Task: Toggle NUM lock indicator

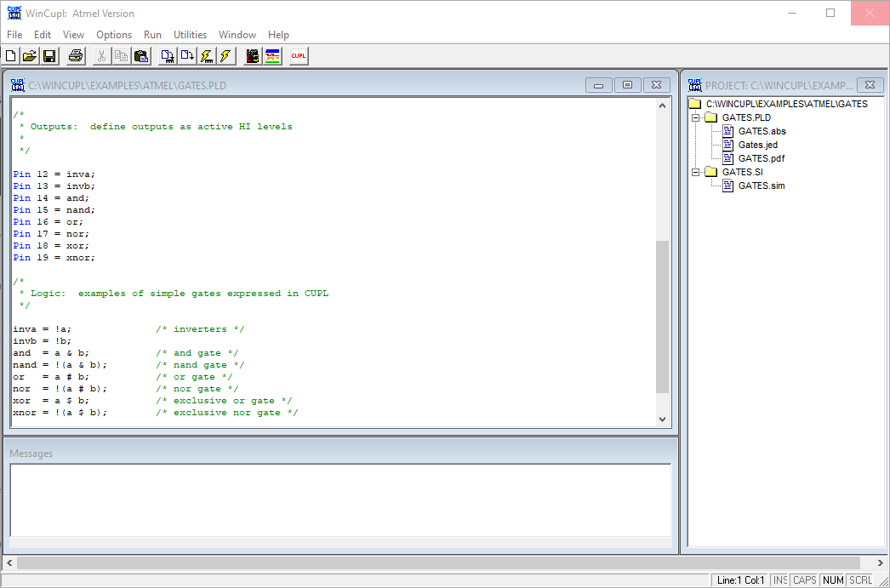Action: [x=833, y=579]
